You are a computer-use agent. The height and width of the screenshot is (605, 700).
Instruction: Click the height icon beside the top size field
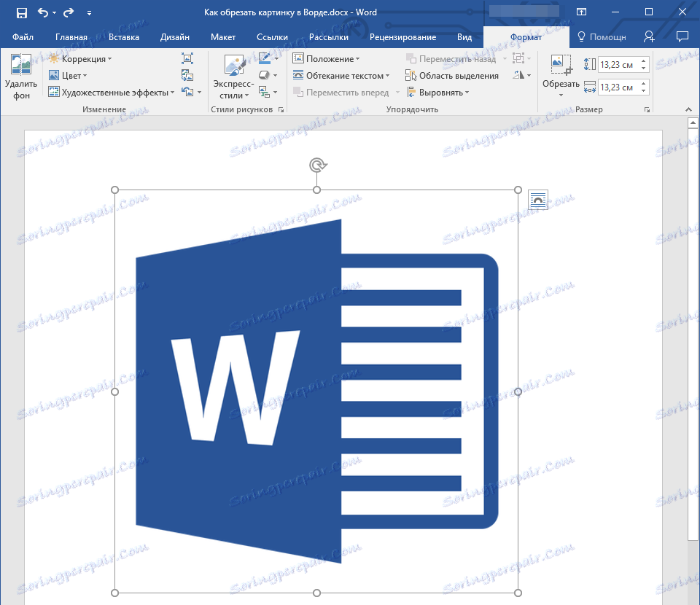(589, 65)
